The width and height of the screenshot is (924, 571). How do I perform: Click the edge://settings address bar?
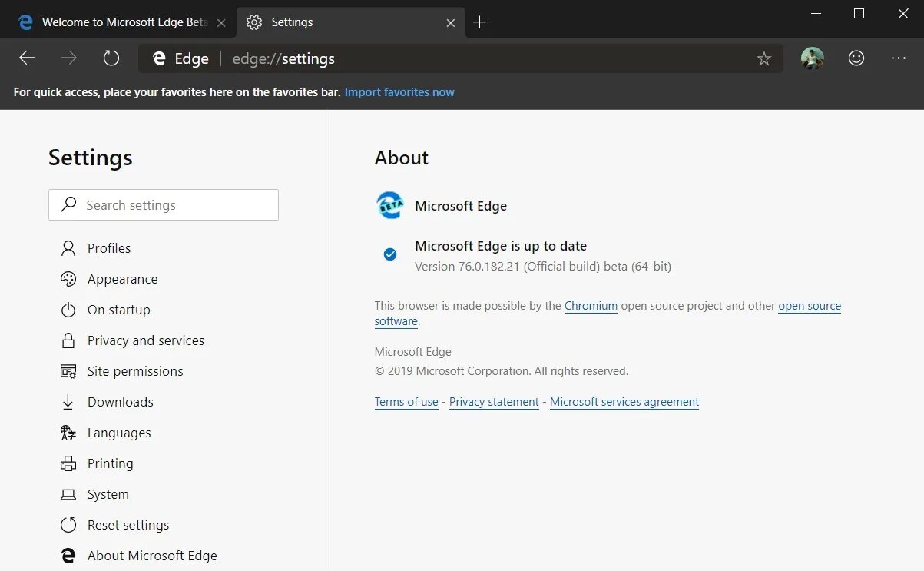[x=461, y=58]
